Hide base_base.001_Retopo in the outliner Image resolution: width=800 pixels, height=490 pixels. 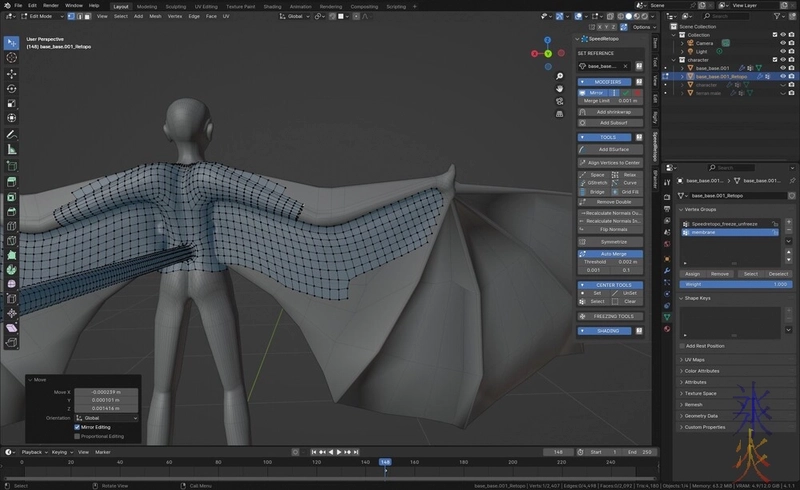coord(782,76)
